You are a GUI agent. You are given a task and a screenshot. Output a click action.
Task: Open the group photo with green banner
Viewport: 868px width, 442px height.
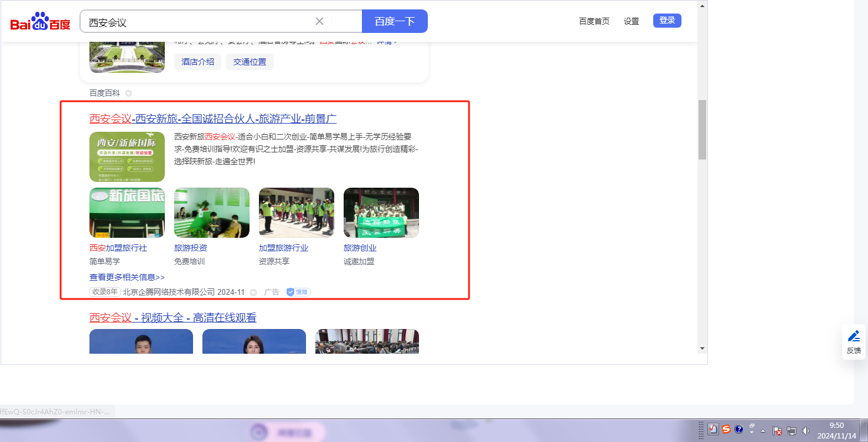(x=381, y=213)
